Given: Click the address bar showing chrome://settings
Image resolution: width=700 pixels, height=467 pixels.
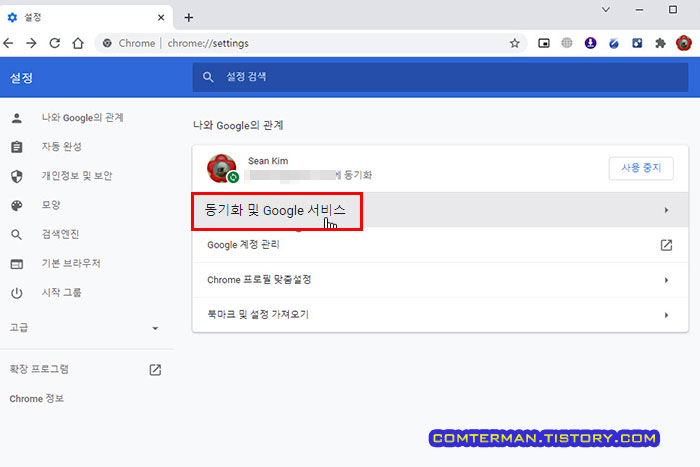Looking at the screenshot, I should [311, 43].
